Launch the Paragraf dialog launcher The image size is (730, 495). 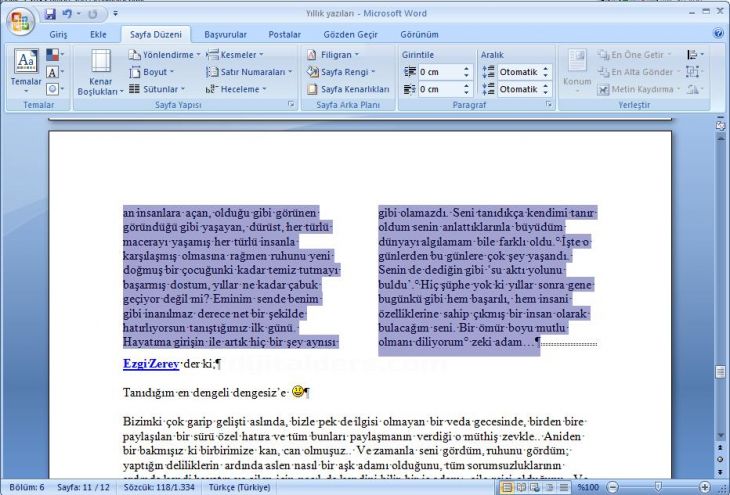pyautogui.click(x=549, y=105)
